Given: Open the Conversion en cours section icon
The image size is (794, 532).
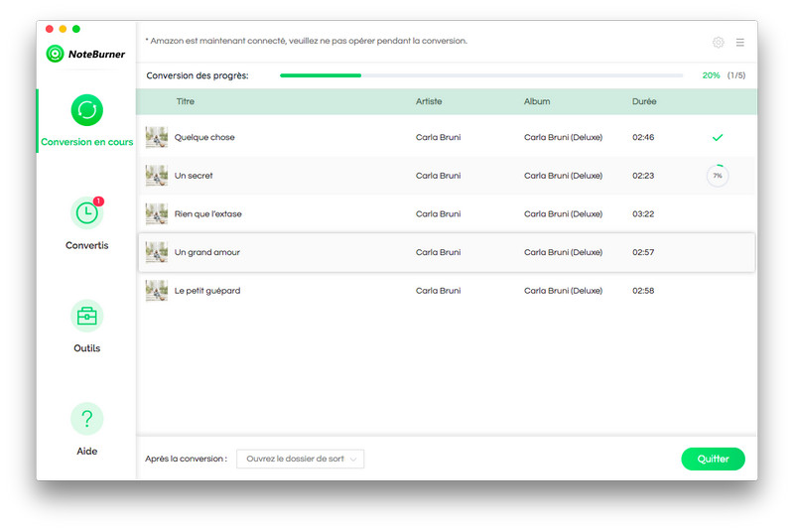Looking at the screenshot, I should pos(86,110).
